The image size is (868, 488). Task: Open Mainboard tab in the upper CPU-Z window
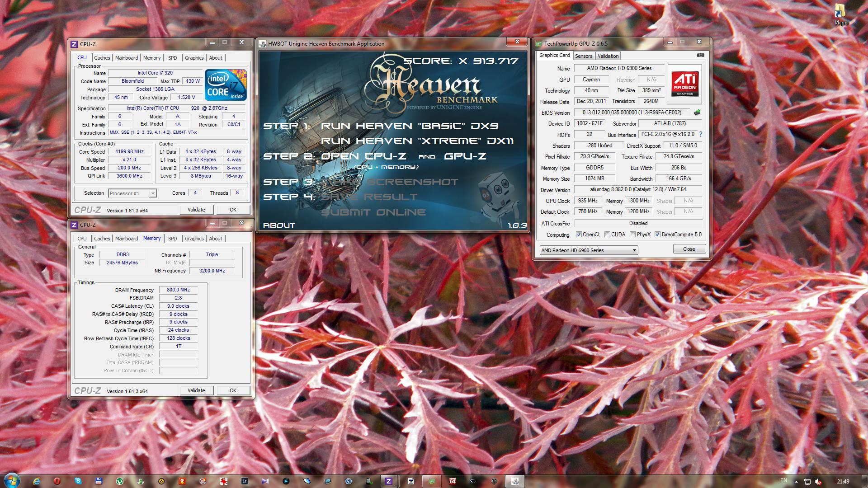(x=127, y=58)
